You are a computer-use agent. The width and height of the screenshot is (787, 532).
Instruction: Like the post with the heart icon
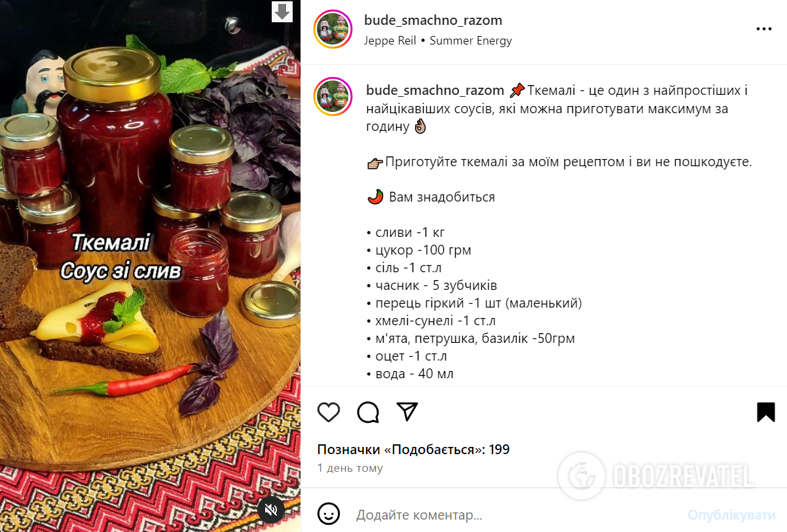[329, 412]
